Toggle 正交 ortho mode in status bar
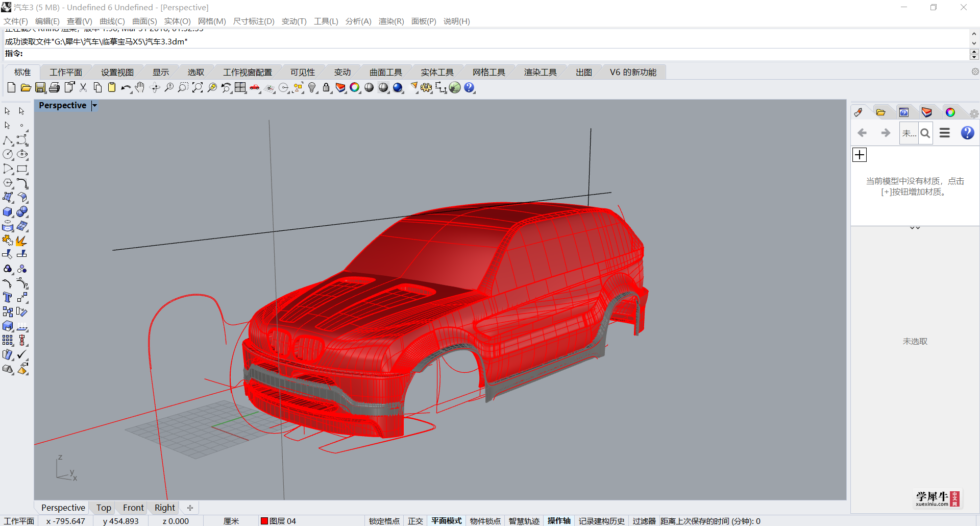This screenshot has height=526, width=980. 415,521
